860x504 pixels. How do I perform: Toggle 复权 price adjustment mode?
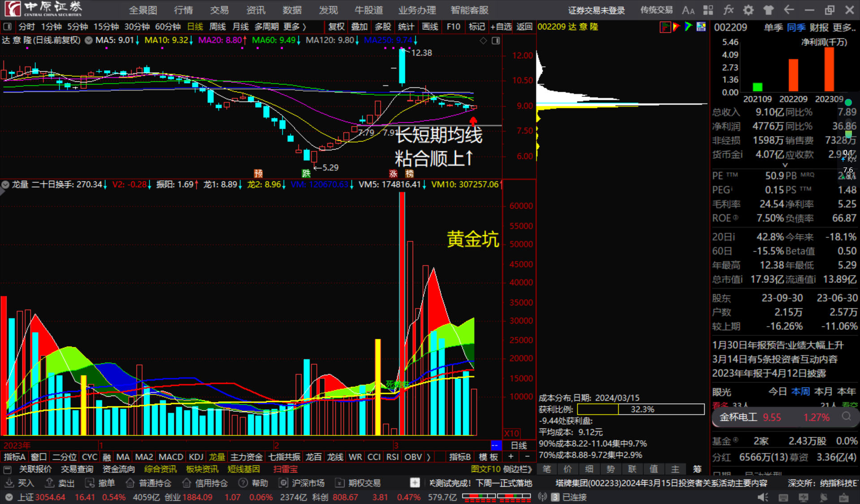pyautogui.click(x=336, y=27)
